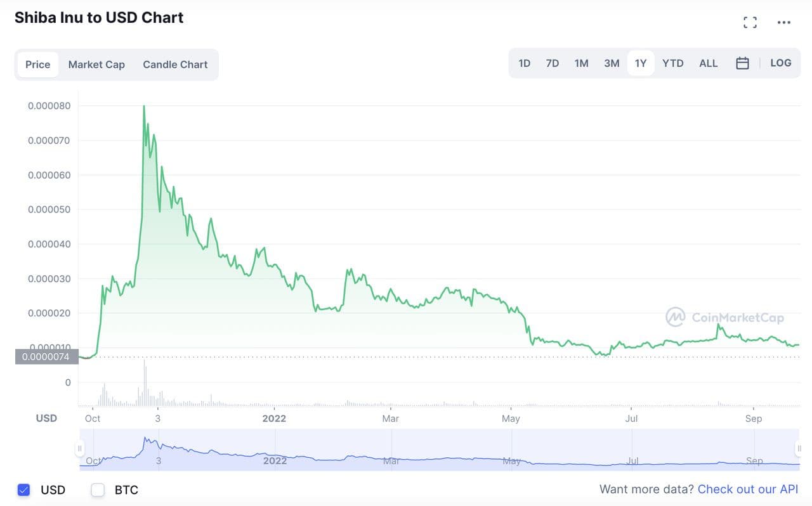Screen dimensions: 812x506
Task: Switch to the Market Cap tab
Action: 96,65
